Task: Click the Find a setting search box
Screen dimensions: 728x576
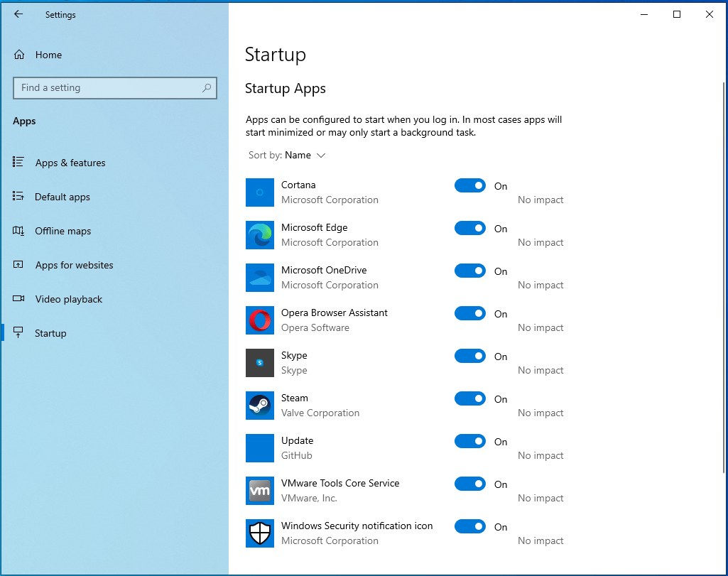Action: [x=115, y=87]
